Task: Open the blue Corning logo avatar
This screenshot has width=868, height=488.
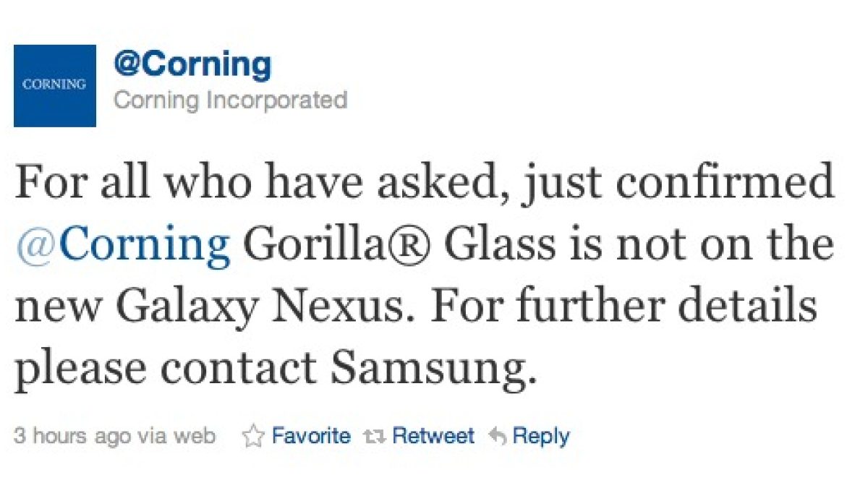Action: 55,85
